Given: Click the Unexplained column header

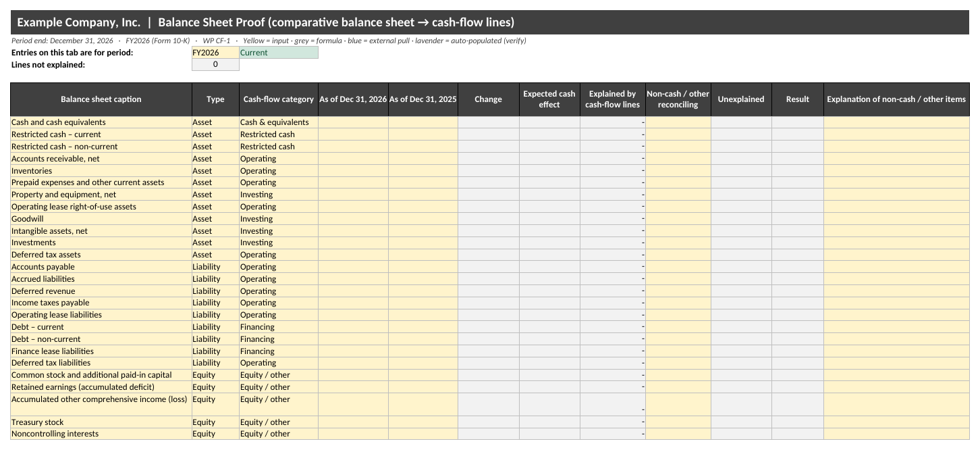Looking at the screenshot, I should click(x=741, y=99).
